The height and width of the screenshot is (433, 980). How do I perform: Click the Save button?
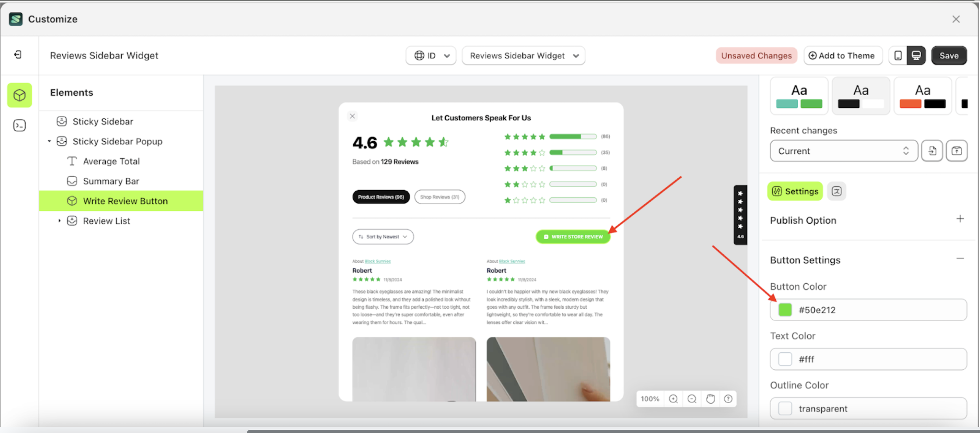coord(949,56)
